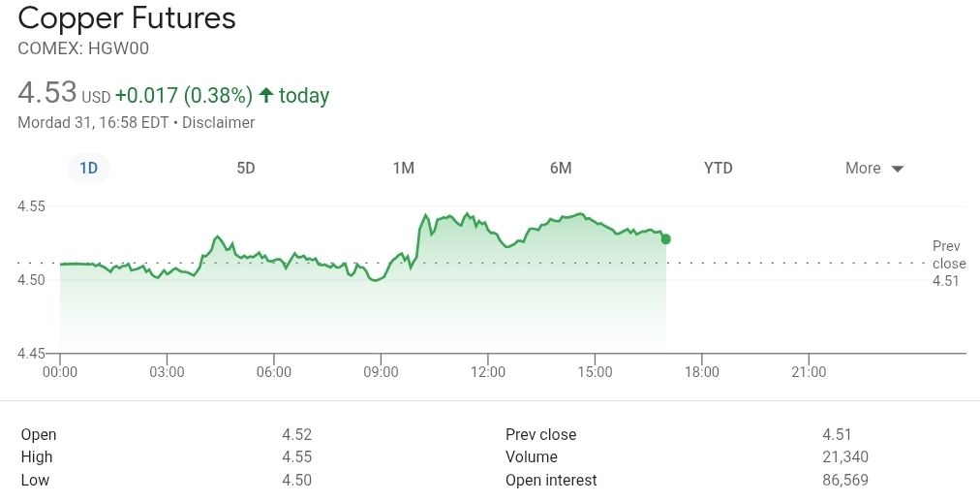
Task: Click the High row value 4.55
Action: point(296,457)
